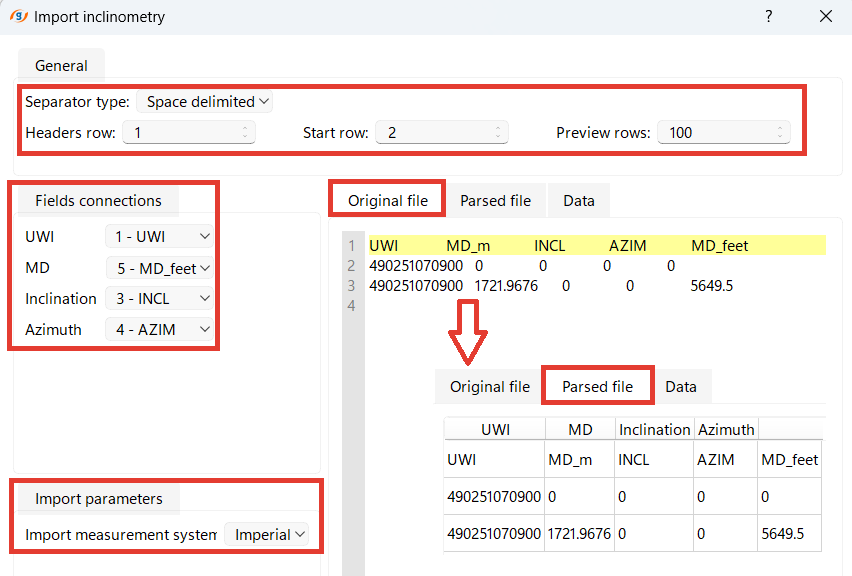Image resolution: width=852 pixels, height=576 pixels.
Task: Click the application logo icon in title bar
Action: pyautogui.click(x=18, y=17)
